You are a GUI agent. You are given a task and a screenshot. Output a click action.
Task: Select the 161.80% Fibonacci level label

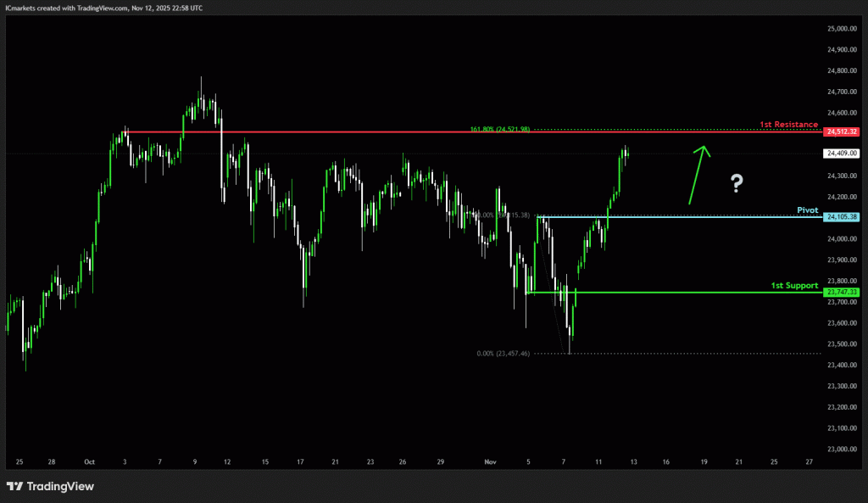click(499, 129)
